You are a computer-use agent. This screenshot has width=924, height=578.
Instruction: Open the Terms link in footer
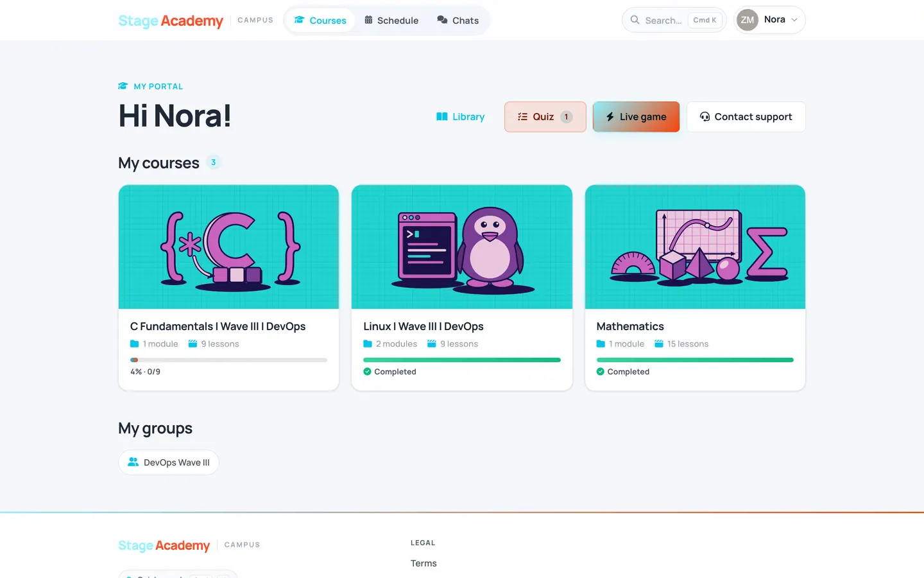pos(424,563)
